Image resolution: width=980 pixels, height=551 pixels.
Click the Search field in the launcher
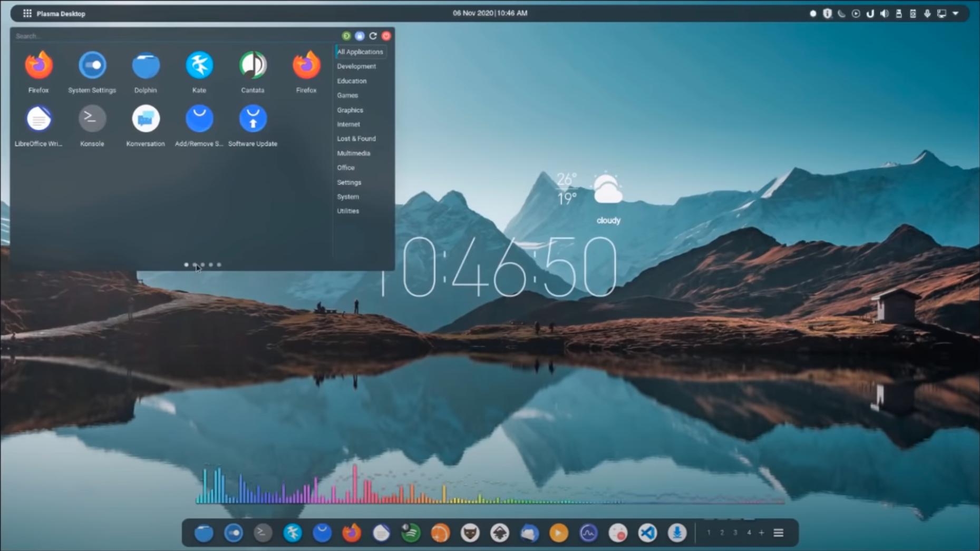105,36
